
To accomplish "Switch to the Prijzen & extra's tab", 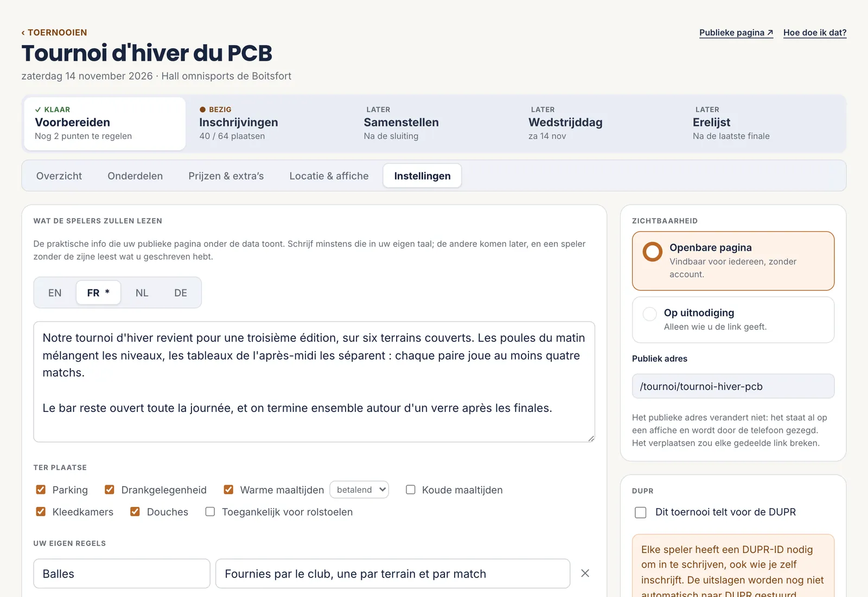I will [x=226, y=176].
